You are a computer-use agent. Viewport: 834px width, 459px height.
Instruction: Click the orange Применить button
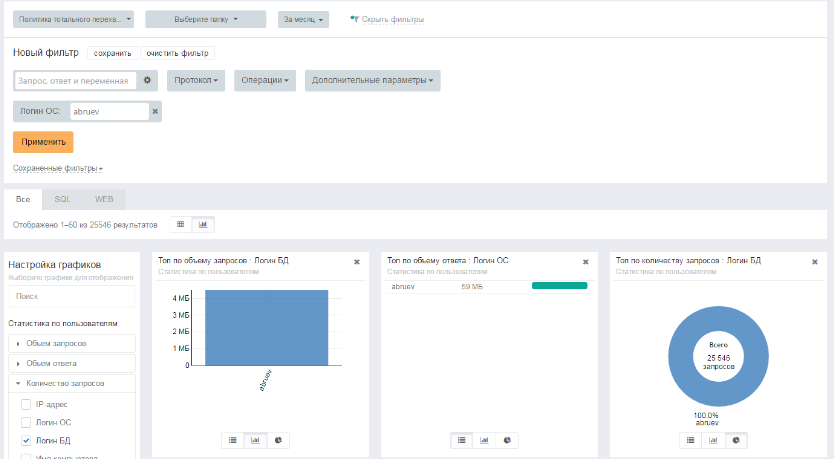(x=43, y=142)
